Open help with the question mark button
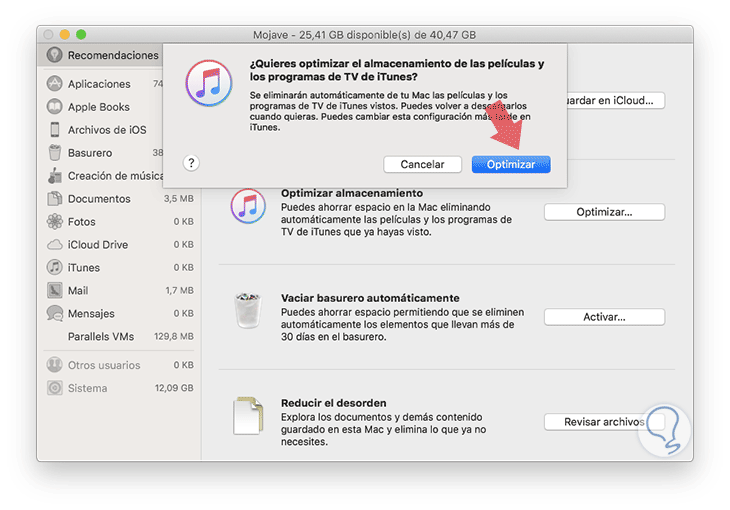 pyautogui.click(x=191, y=163)
